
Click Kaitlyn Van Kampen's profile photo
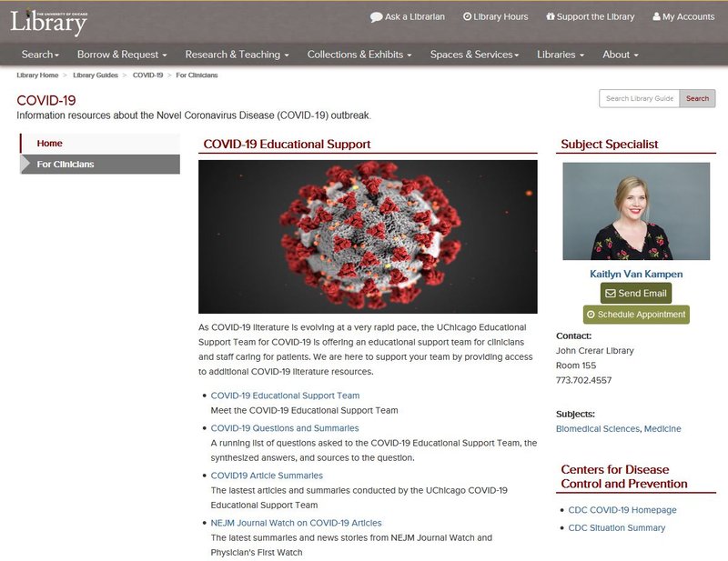(636, 211)
